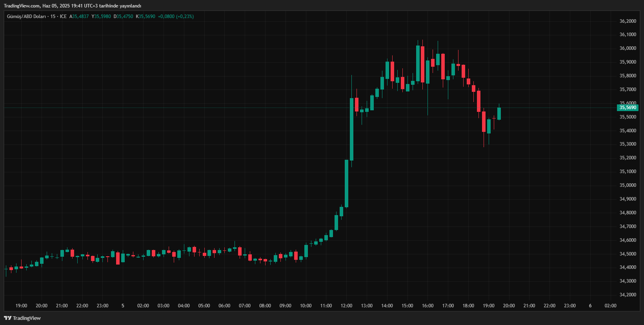
Task: Click the 36,0000 price axis label
Action: point(628,48)
